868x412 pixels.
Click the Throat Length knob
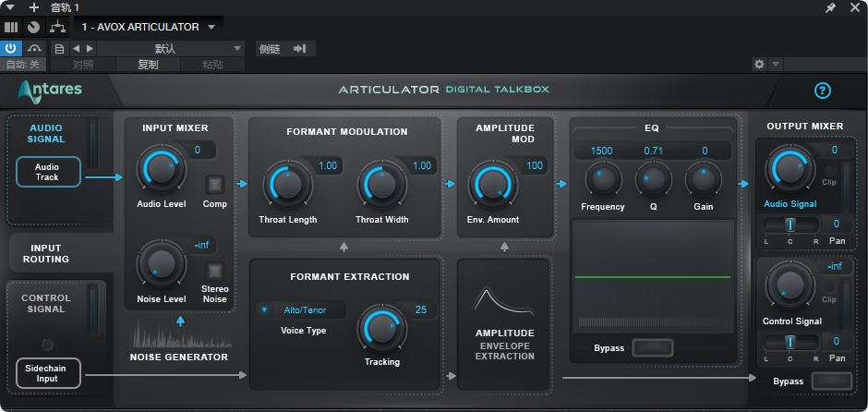(x=287, y=185)
